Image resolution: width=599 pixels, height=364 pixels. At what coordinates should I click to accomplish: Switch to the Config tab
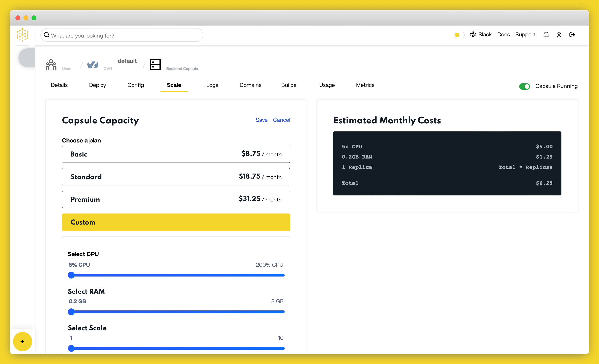pyautogui.click(x=136, y=85)
